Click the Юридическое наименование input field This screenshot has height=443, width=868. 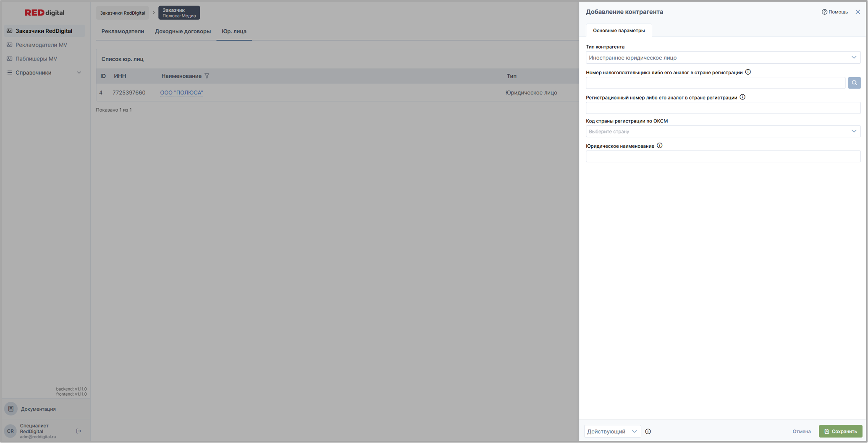pos(722,156)
